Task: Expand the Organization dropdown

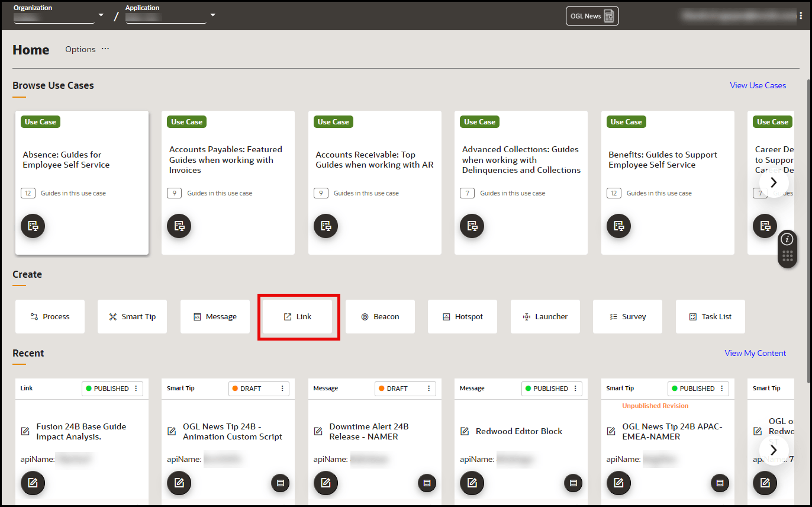Action: pyautogui.click(x=101, y=15)
